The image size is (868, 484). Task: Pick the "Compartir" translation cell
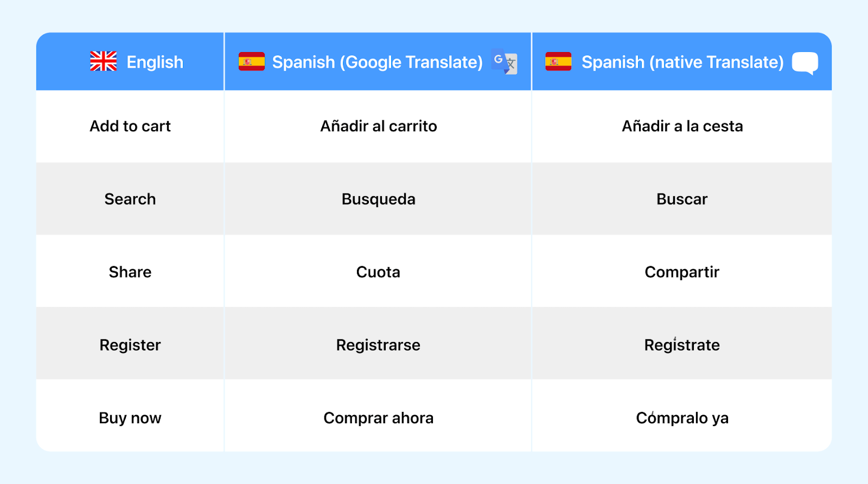[x=682, y=272]
